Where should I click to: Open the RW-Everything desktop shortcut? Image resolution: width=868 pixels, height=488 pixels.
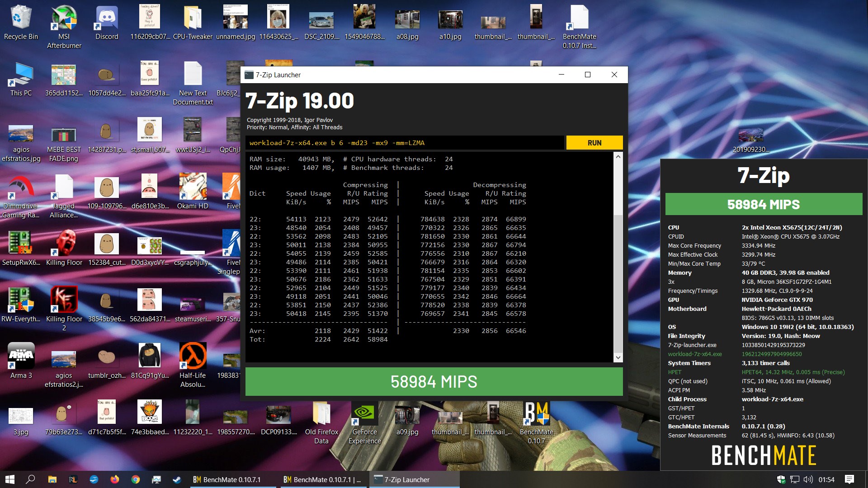coord(21,305)
